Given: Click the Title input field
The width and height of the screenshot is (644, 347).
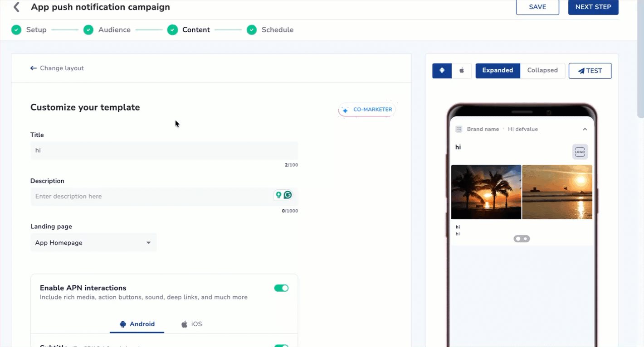Looking at the screenshot, I should tap(164, 150).
